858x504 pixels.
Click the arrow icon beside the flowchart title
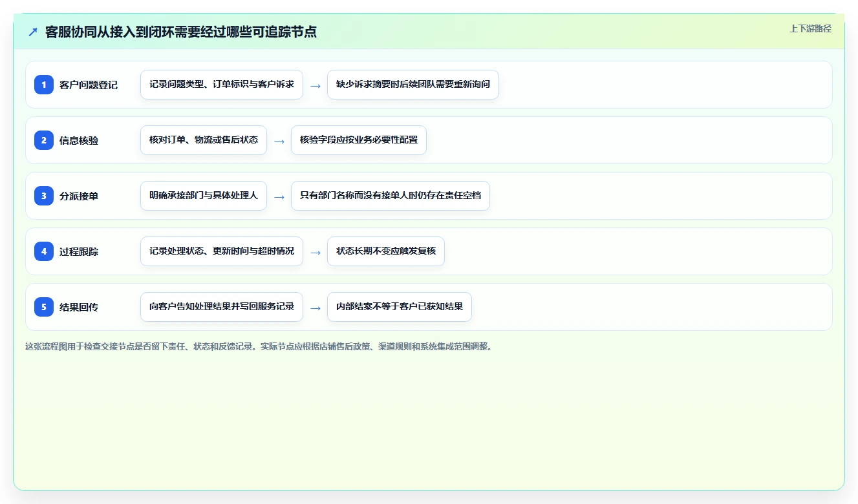pyautogui.click(x=33, y=32)
